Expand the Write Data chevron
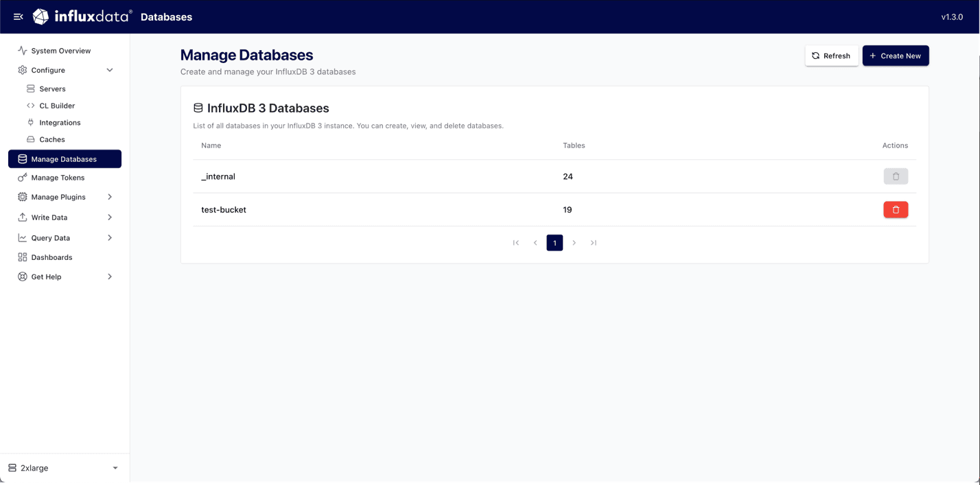The height and width of the screenshot is (485, 980). [110, 217]
